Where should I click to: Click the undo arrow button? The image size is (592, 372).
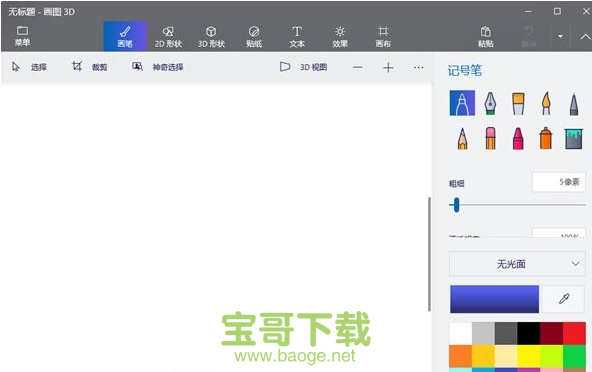[529, 36]
